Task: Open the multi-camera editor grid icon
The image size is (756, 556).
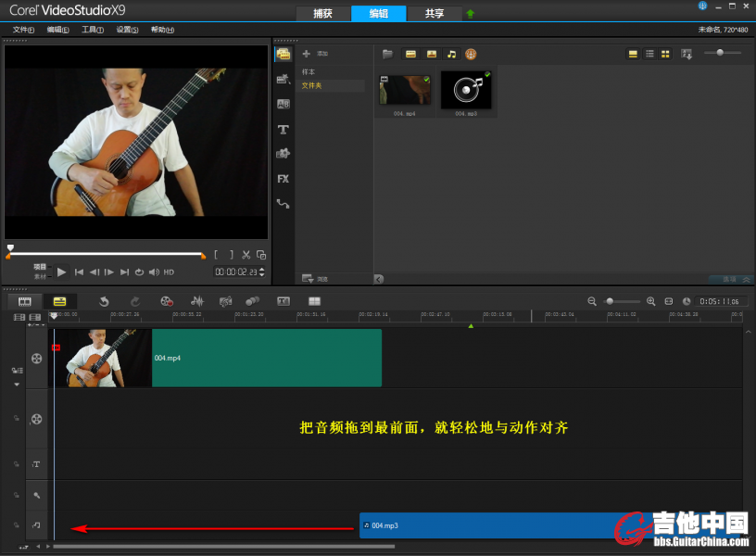Action: (x=314, y=301)
